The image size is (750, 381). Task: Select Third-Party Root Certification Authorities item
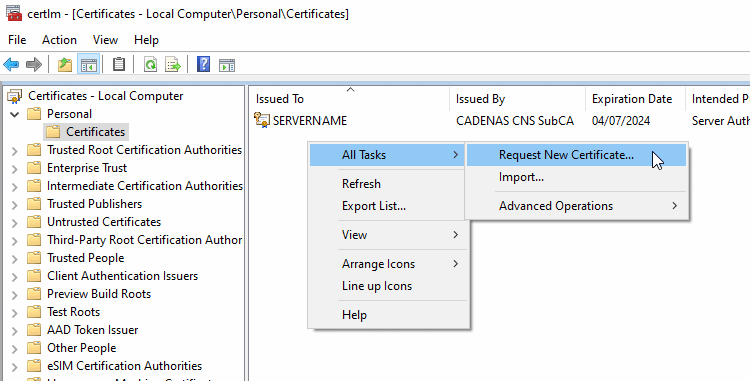[x=144, y=240]
